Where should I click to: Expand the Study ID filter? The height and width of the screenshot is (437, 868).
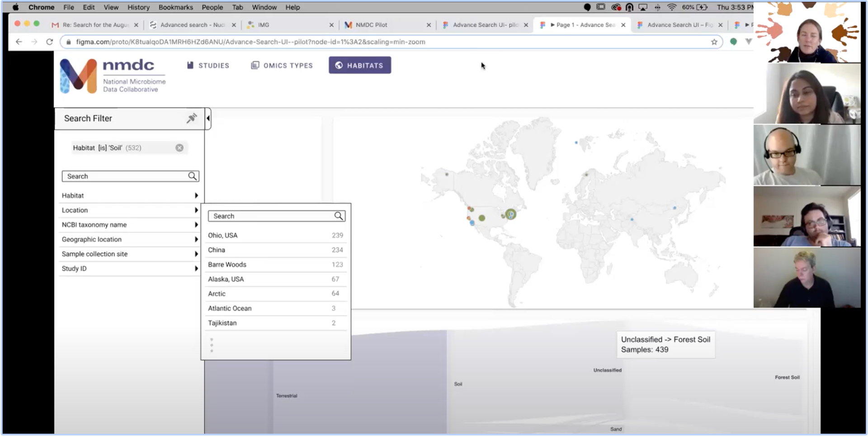[130, 269]
